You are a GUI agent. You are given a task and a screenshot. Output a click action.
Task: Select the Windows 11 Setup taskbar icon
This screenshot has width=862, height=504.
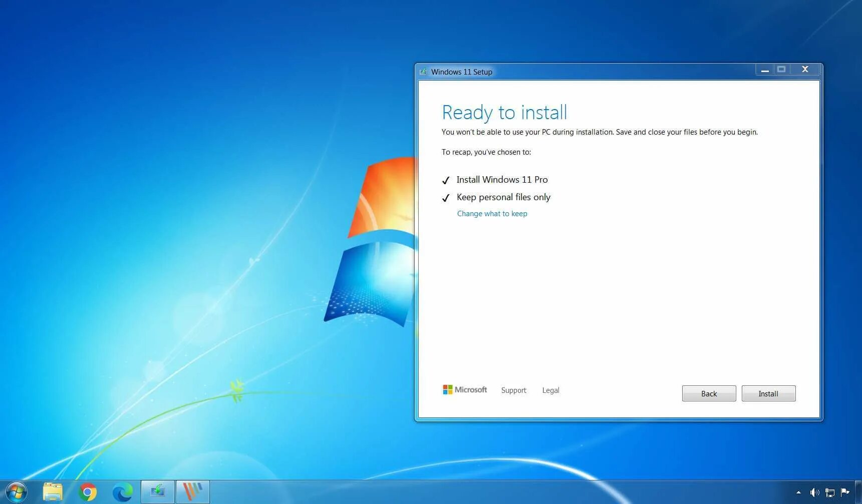(x=158, y=492)
